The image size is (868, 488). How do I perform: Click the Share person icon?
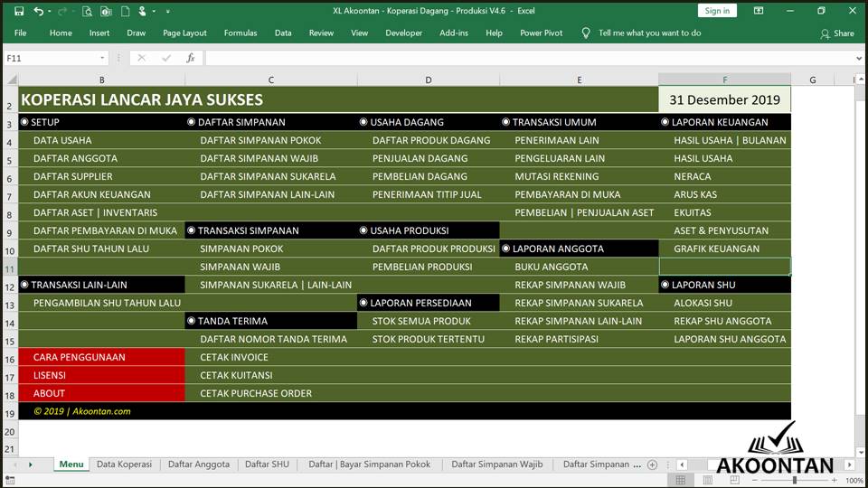click(825, 33)
